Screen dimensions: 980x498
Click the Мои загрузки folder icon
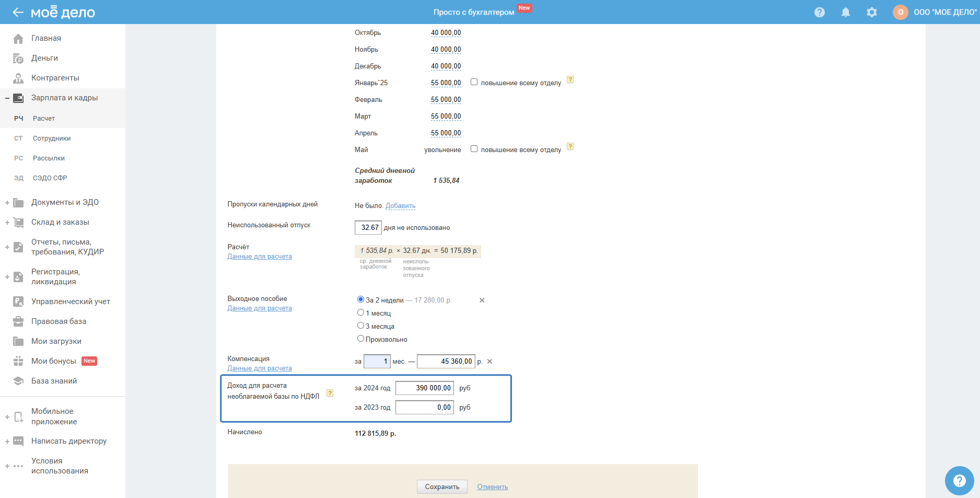point(18,341)
